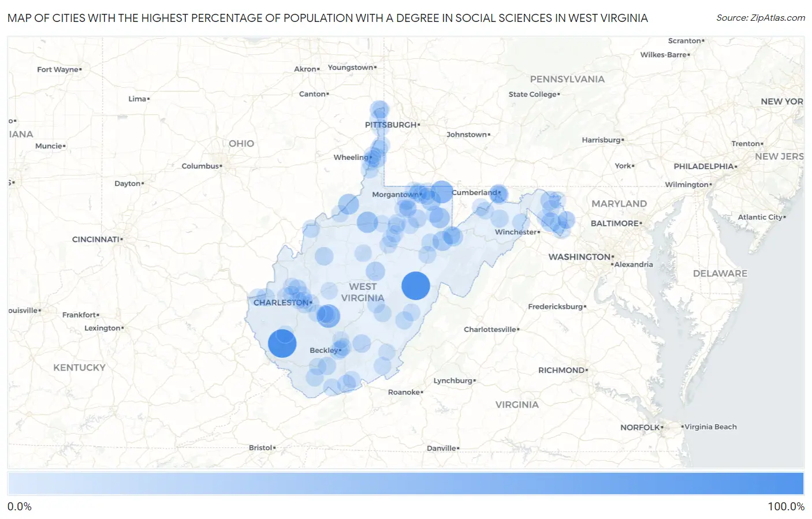Click the Fort Wayne city label

[58, 70]
